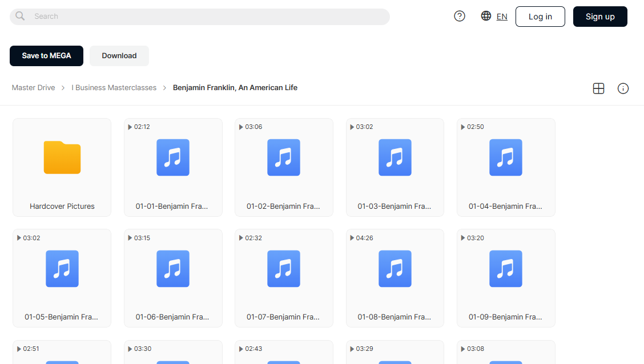Play the 04:26 duration track
Image resolution: width=644 pixels, height=364 pixels.
(x=361, y=238)
